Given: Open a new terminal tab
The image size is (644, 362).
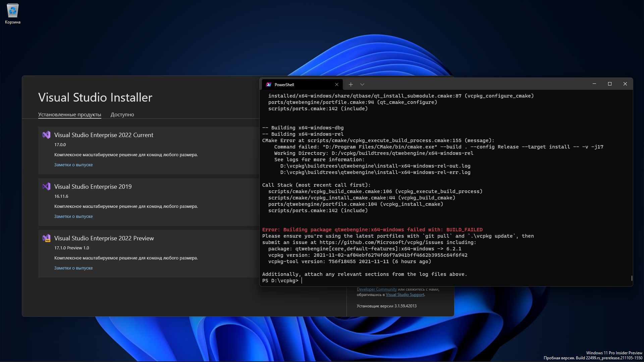Looking at the screenshot, I should (x=351, y=84).
